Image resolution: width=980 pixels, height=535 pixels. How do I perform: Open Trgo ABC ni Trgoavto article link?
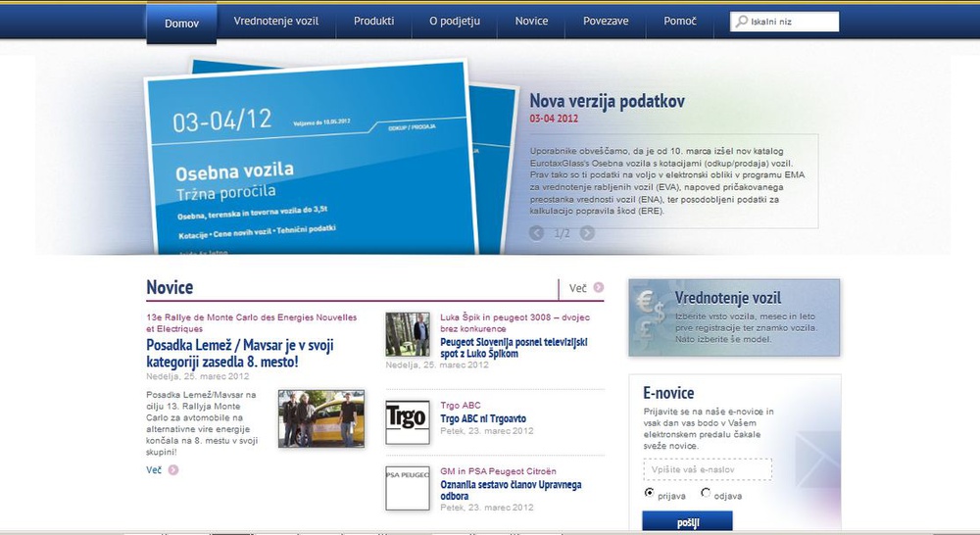(483, 418)
